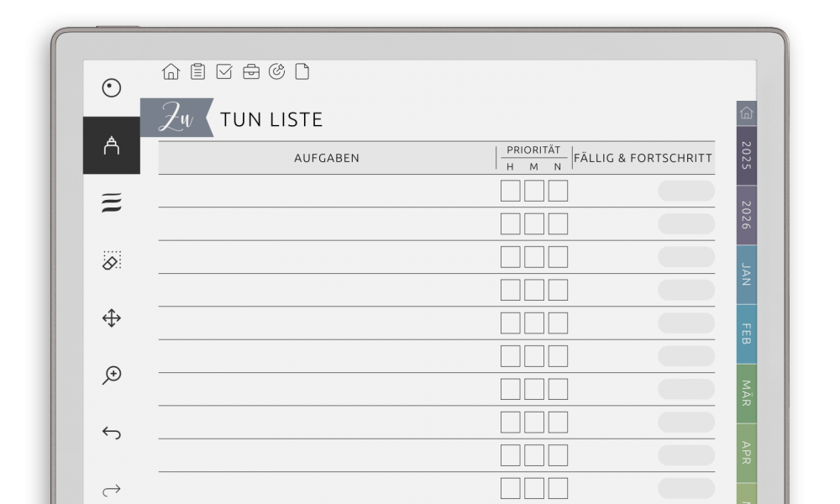This screenshot has height=504, width=840.
Task: Switch to the FEB month tab
Action: pyautogui.click(x=746, y=334)
